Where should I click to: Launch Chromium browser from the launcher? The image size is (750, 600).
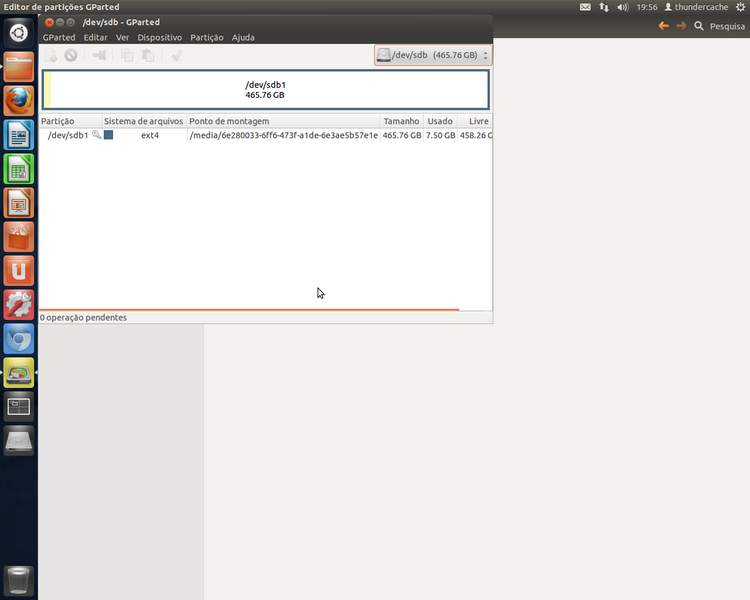click(x=19, y=339)
